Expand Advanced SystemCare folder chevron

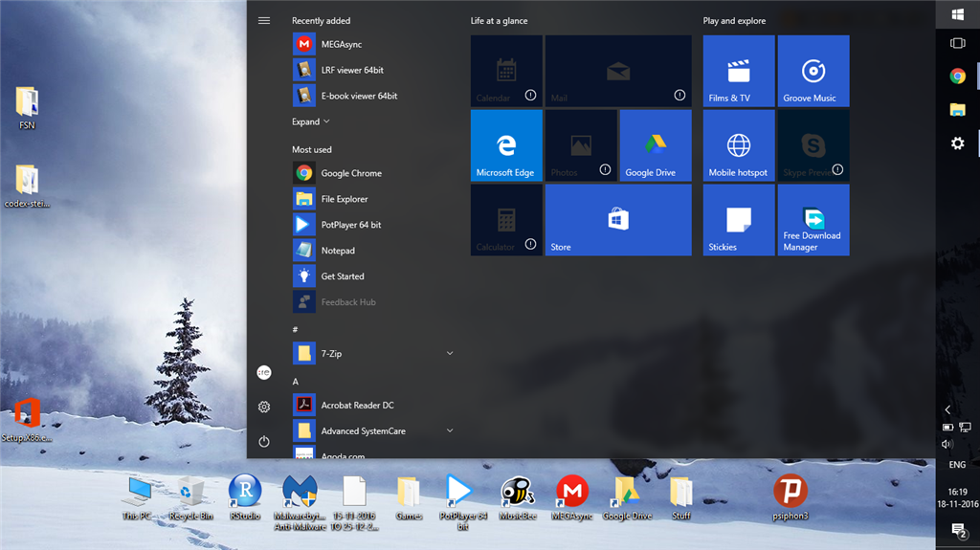pyautogui.click(x=450, y=430)
